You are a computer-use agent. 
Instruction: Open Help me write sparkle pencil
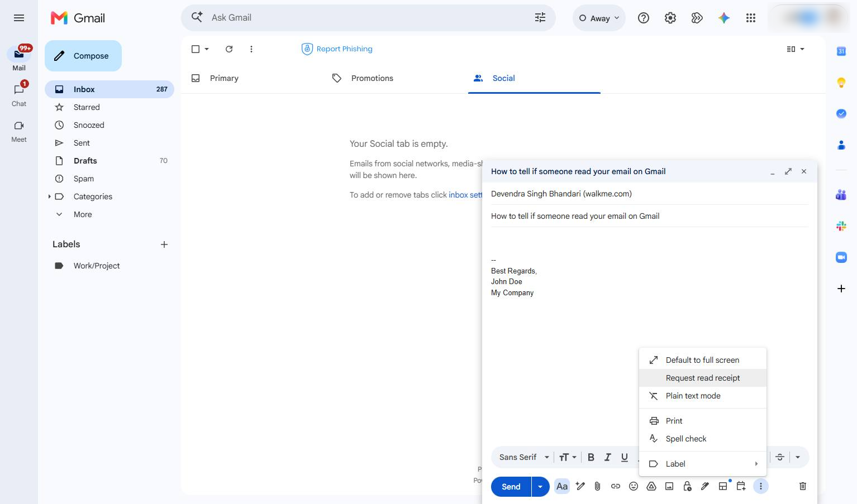[580, 486]
